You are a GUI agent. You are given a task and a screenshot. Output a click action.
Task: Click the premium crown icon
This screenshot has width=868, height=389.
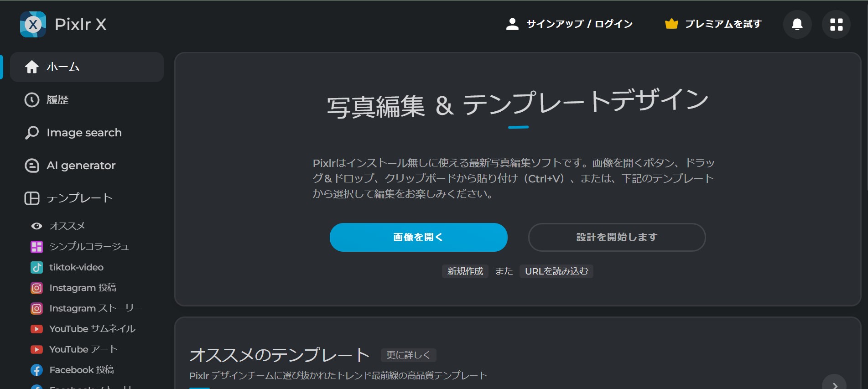tap(671, 24)
